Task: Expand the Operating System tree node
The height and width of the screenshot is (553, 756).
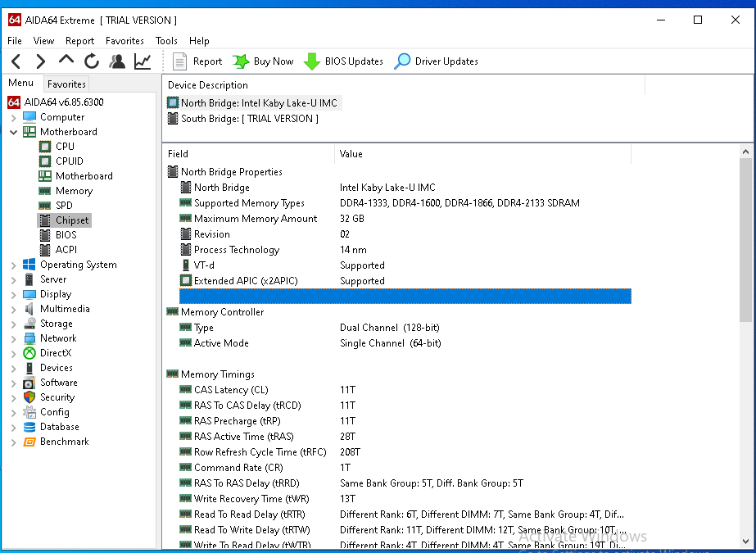Action: (13, 265)
